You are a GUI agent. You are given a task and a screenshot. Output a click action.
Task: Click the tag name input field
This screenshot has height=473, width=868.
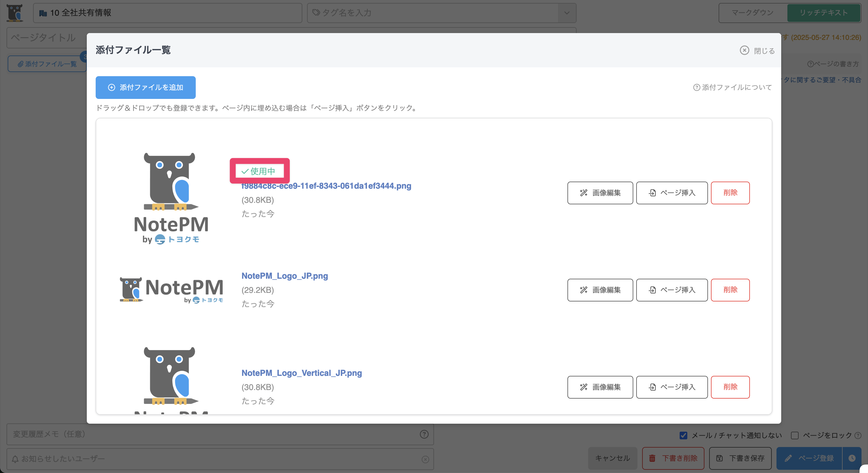pyautogui.click(x=433, y=13)
